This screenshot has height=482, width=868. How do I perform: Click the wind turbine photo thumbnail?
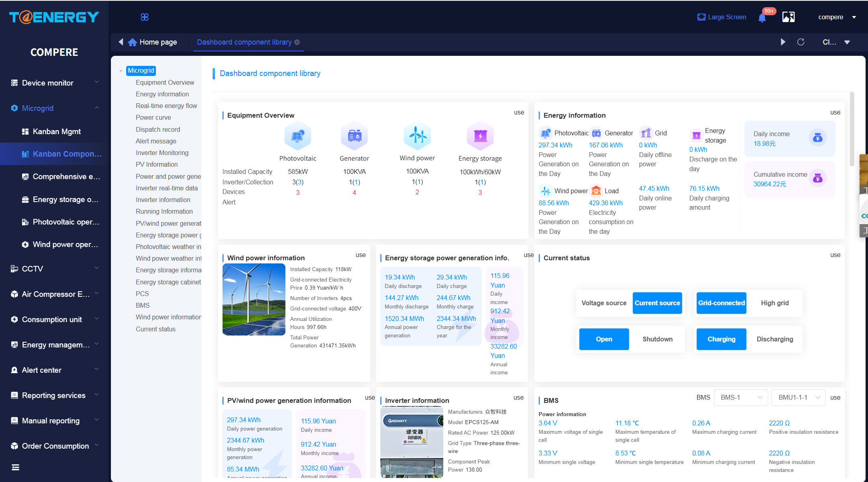point(254,300)
